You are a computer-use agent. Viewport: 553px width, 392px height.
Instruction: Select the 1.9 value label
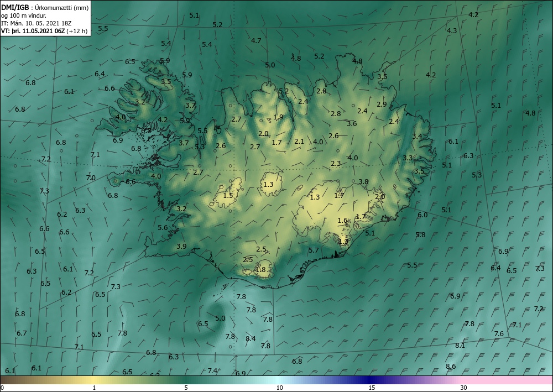pyautogui.click(x=278, y=117)
